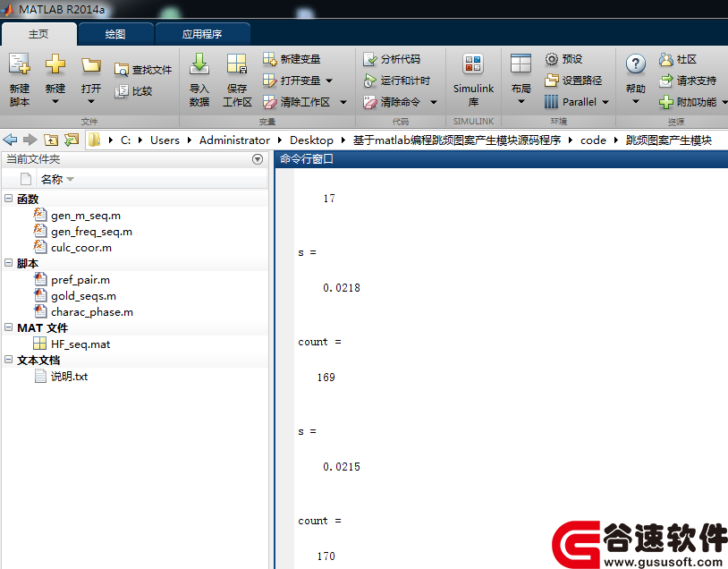Screen dimensions: 728x569
Task: Click Users in the address path
Action: 165,140
